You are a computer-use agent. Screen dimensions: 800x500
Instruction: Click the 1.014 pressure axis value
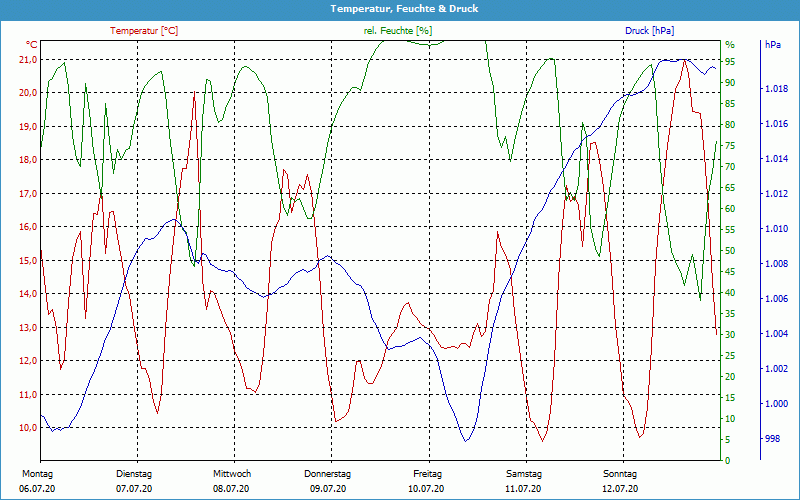pyautogui.click(x=776, y=159)
